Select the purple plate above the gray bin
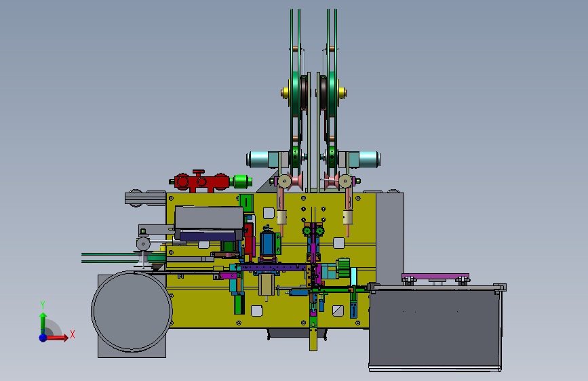The height and width of the screenshot is (381, 588). (435, 277)
